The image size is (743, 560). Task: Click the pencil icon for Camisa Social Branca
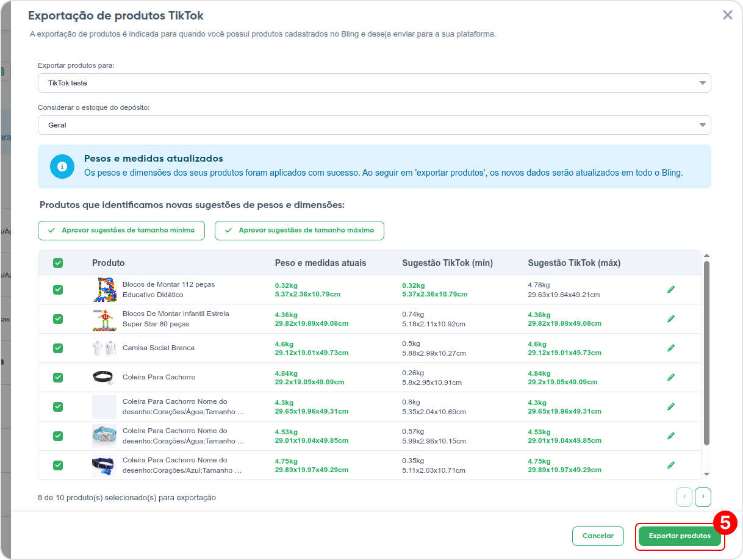[671, 348]
